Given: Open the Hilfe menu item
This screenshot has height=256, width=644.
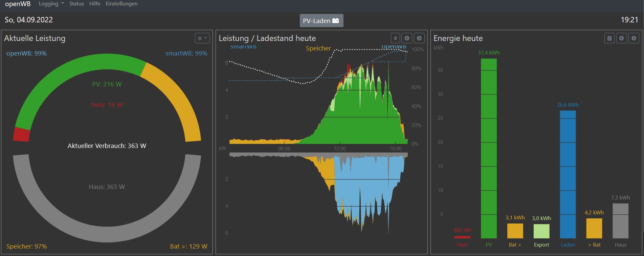Looking at the screenshot, I should pos(95,4).
